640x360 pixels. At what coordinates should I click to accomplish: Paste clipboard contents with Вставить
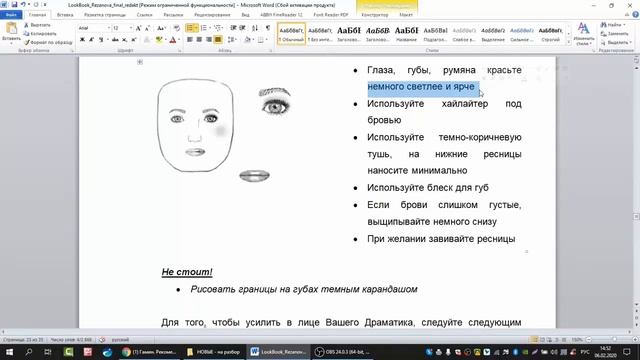pyautogui.click(x=11, y=33)
